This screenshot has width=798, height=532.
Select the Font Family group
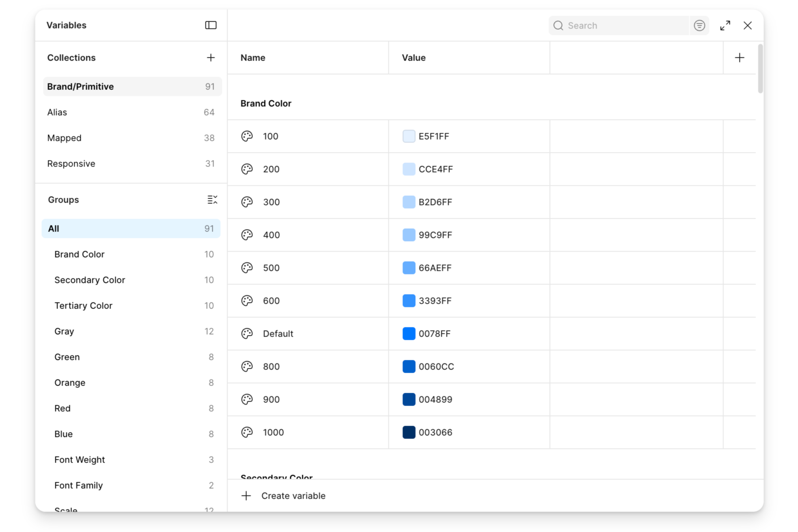coord(131,485)
